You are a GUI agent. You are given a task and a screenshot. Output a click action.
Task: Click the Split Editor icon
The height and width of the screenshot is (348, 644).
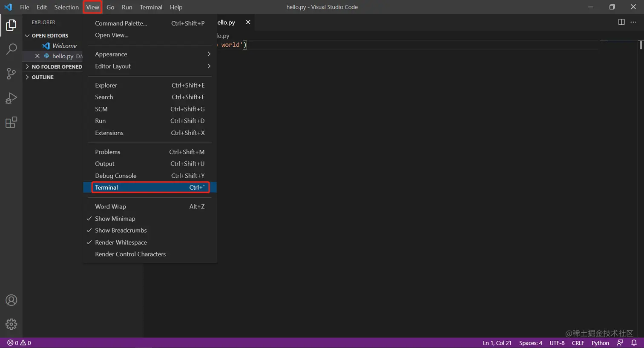coord(621,22)
